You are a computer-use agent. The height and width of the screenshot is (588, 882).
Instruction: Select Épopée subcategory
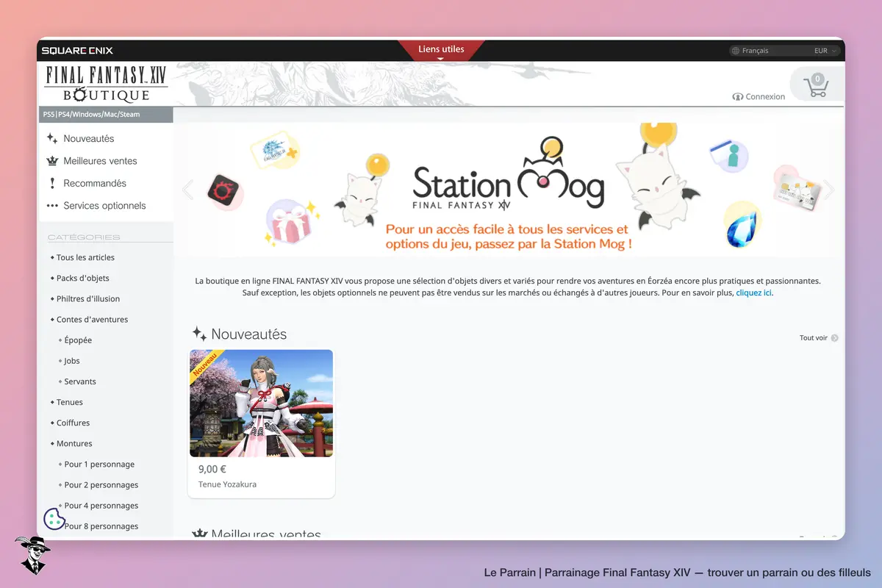78,340
